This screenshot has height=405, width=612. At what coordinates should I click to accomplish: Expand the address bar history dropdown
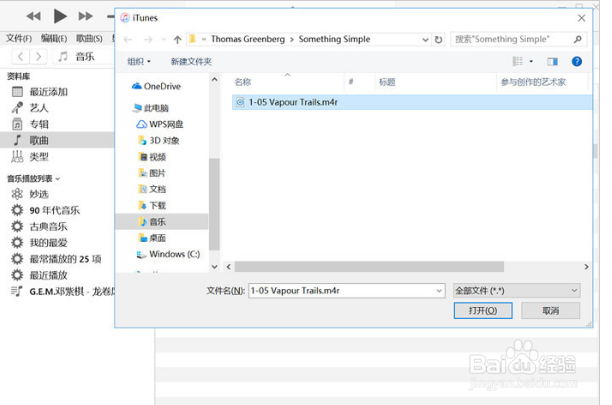(x=425, y=39)
